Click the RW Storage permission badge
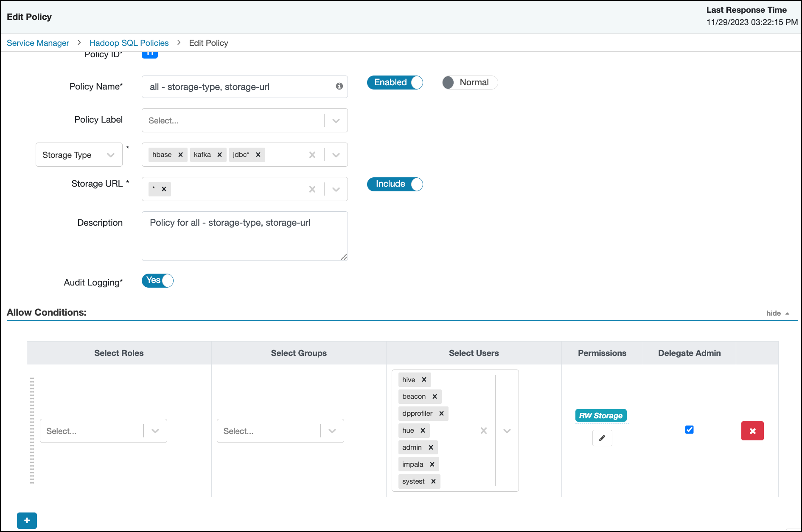The height and width of the screenshot is (532, 802). coord(601,415)
